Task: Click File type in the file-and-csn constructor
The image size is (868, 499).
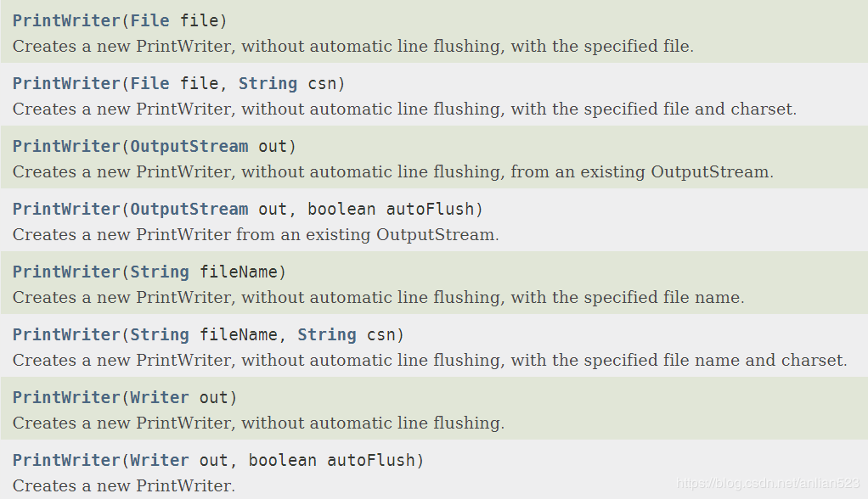Action: click(x=149, y=83)
